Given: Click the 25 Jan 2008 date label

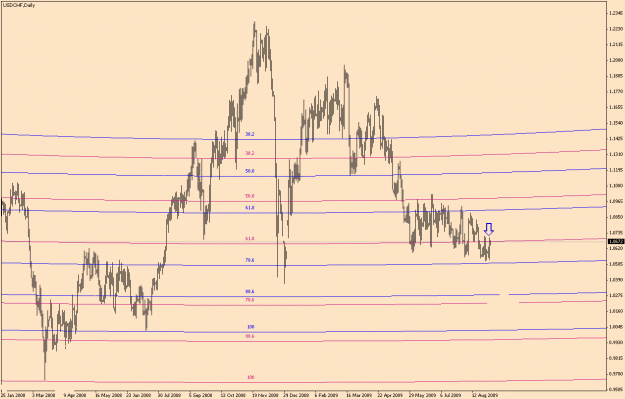Looking at the screenshot, I should [13, 395].
